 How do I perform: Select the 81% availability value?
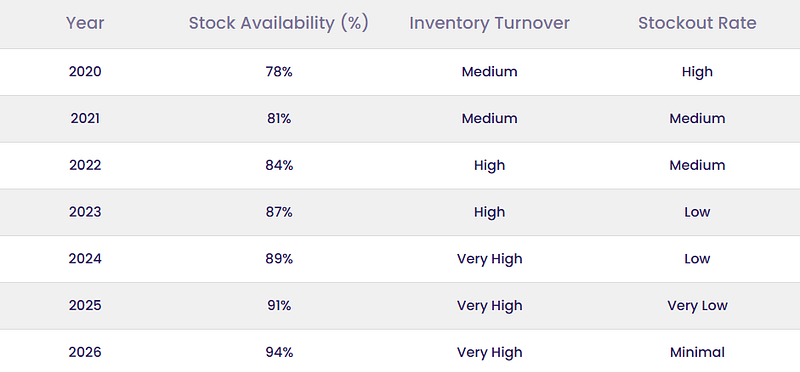click(279, 118)
